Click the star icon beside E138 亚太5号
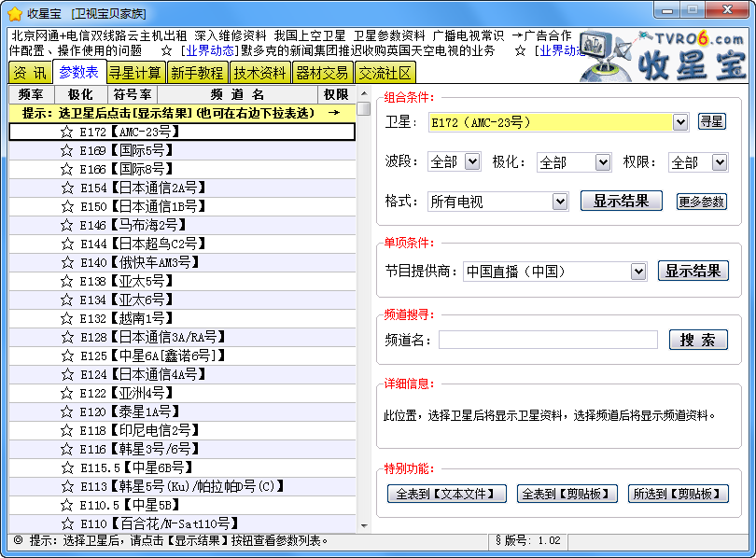 [x=67, y=281]
